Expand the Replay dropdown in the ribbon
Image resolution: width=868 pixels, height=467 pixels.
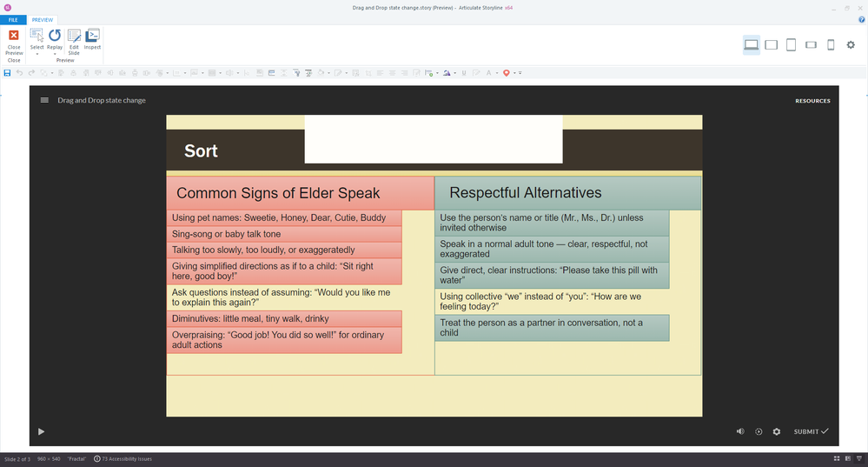pyautogui.click(x=55, y=53)
